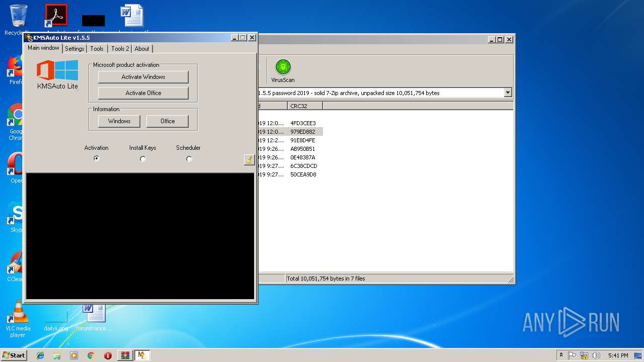Open the Settings tab
This screenshot has width=644, height=362.
[74, 49]
